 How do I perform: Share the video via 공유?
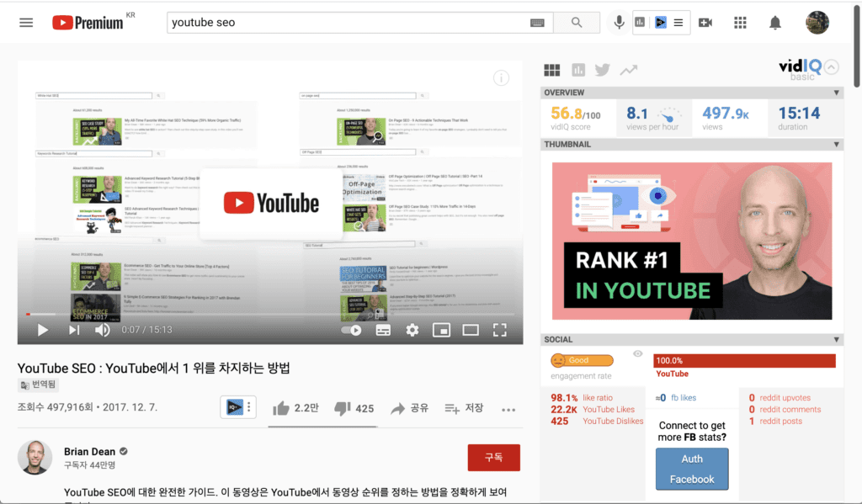[410, 408]
